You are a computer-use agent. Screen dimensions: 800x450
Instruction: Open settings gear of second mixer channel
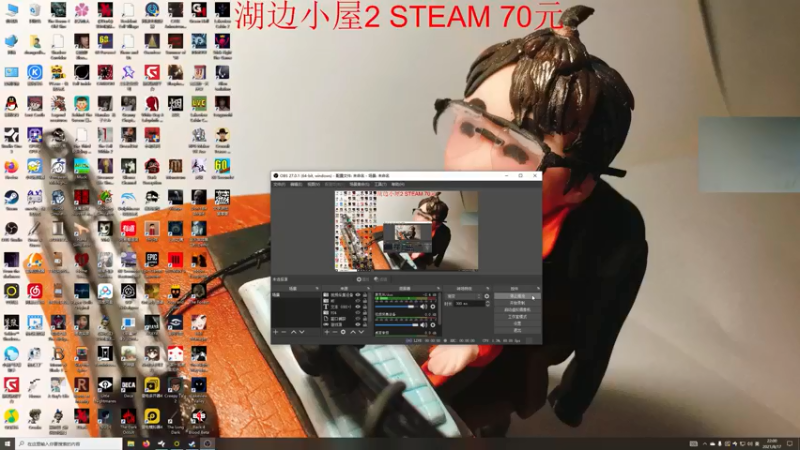tap(433, 325)
